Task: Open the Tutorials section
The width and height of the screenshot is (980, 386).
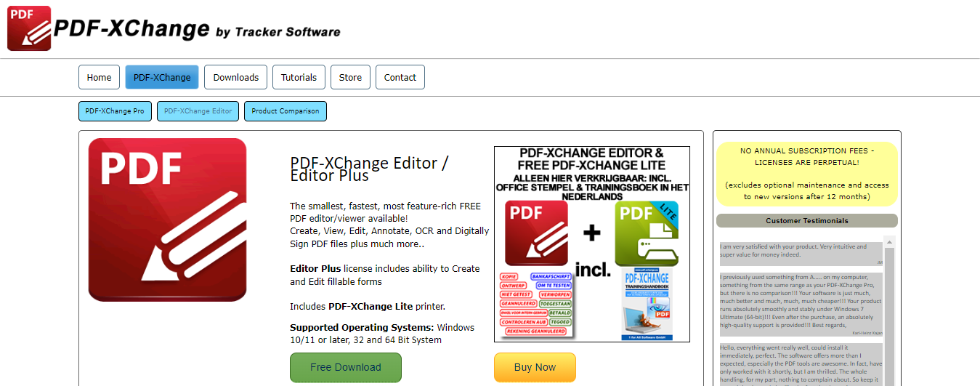Action: click(299, 77)
